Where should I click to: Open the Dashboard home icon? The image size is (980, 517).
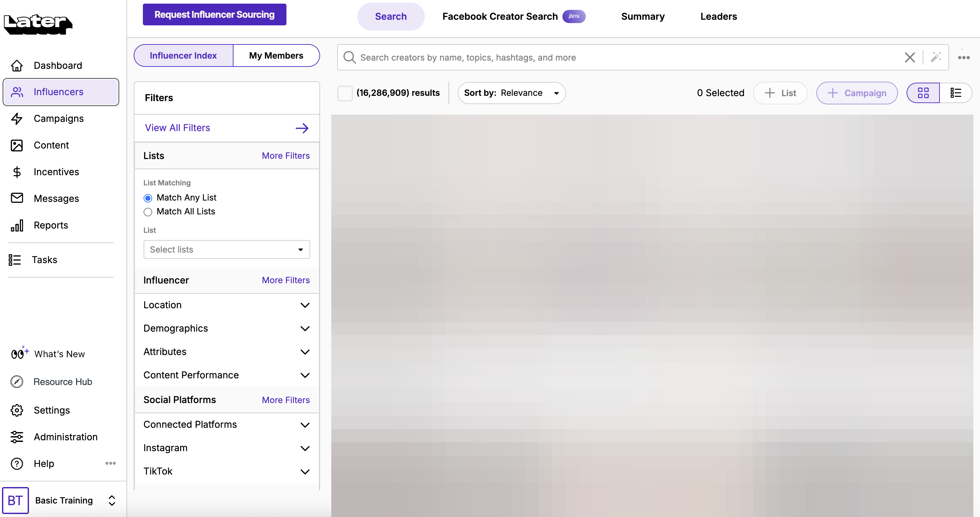click(17, 66)
